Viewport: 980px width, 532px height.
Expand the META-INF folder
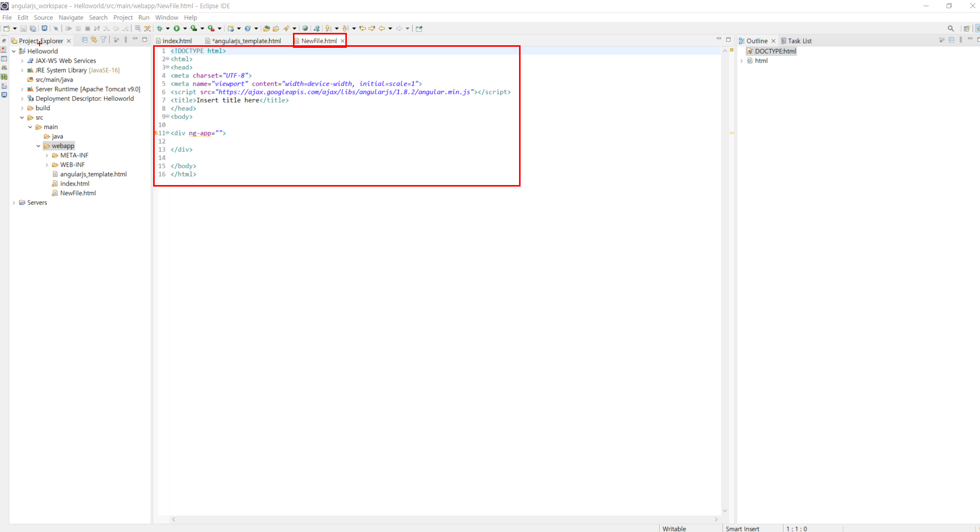[47, 156]
